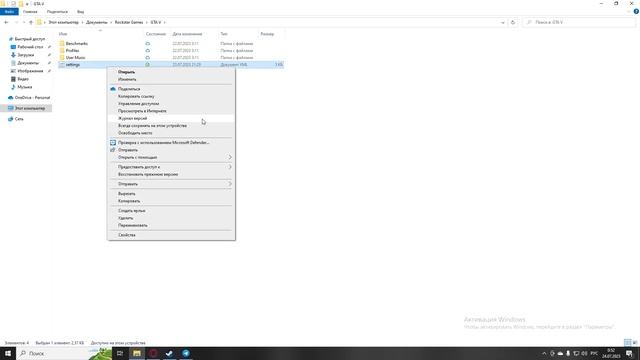
Task: Open Музыка in the sidebar
Action: [24, 87]
